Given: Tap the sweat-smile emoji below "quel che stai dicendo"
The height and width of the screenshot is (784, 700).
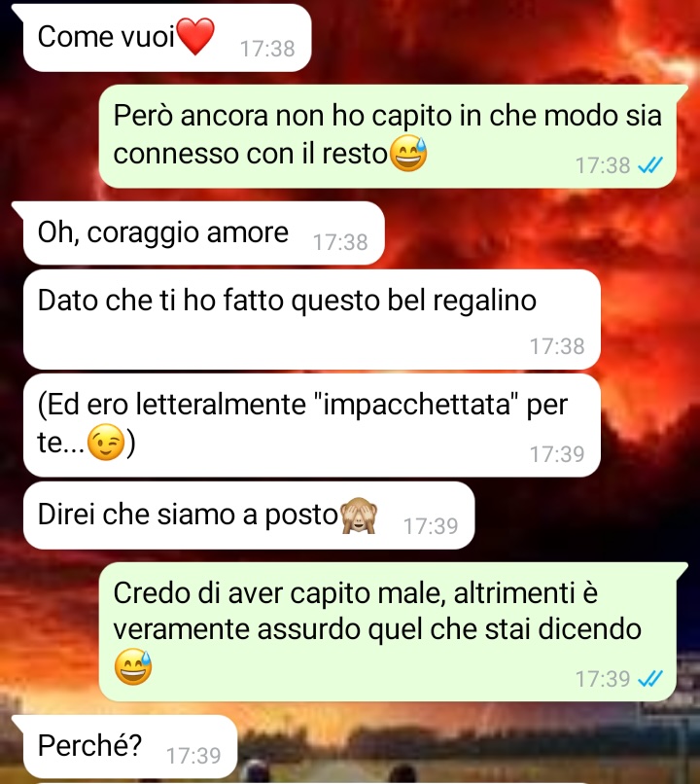Looking at the screenshot, I should coord(133,667).
